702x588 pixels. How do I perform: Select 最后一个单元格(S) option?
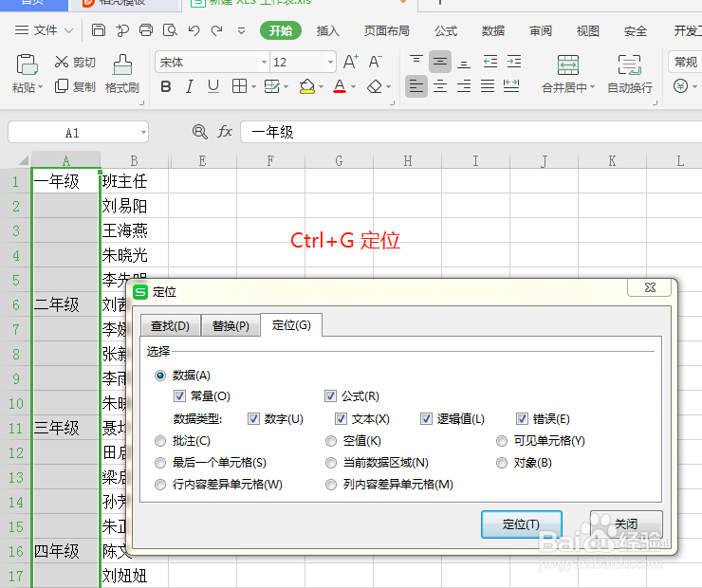[x=159, y=463]
